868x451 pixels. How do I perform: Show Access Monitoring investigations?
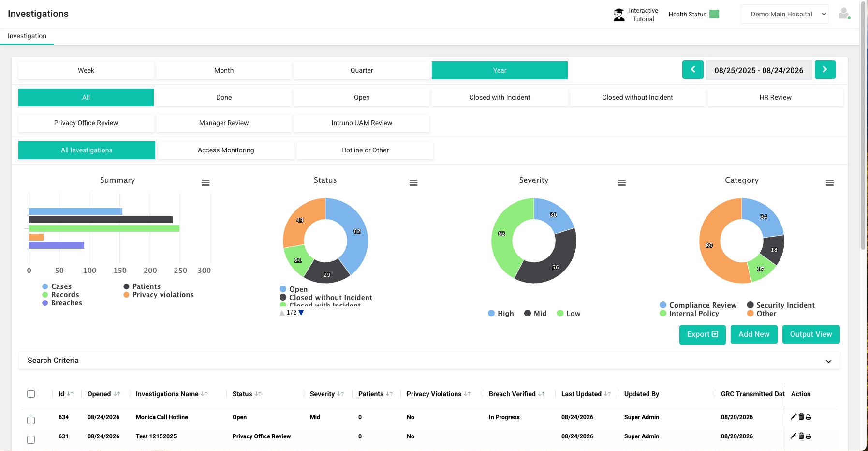click(226, 150)
